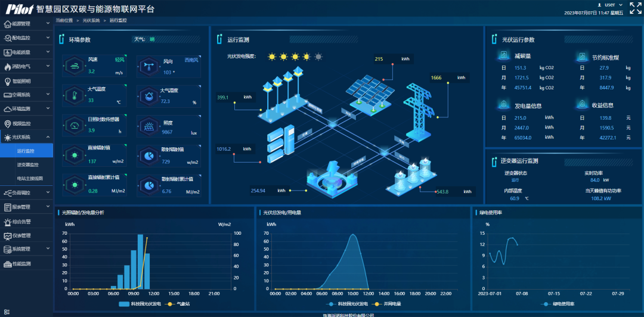Viewport: 644px width, 317px height.
Task: Click the last point on the 绿电使用率 line
Action: 517,245
